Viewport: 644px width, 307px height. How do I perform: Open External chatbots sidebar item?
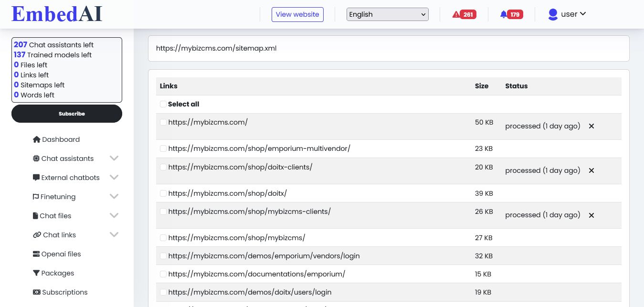point(70,178)
